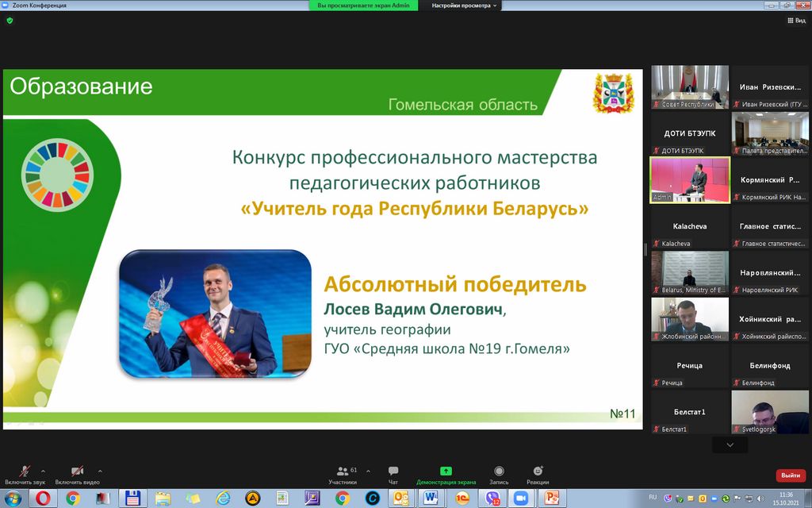Start recording with the Запись icon
This screenshot has width=812, height=508.
coord(499,471)
